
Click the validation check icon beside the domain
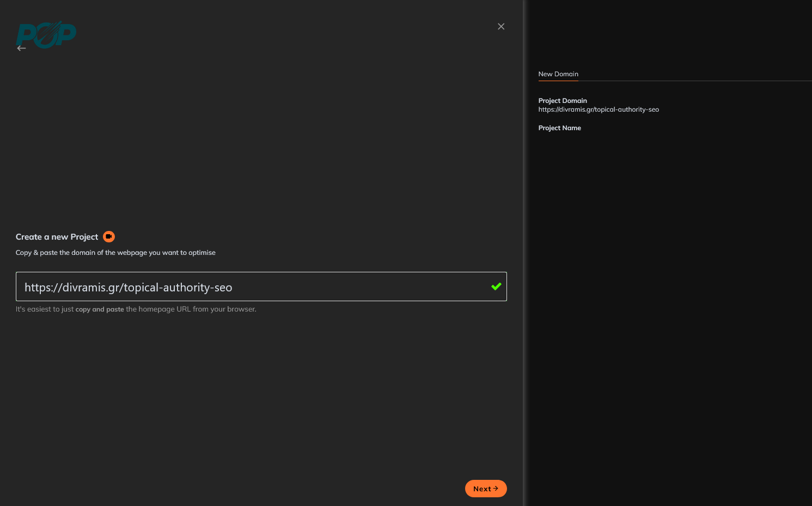(x=496, y=286)
